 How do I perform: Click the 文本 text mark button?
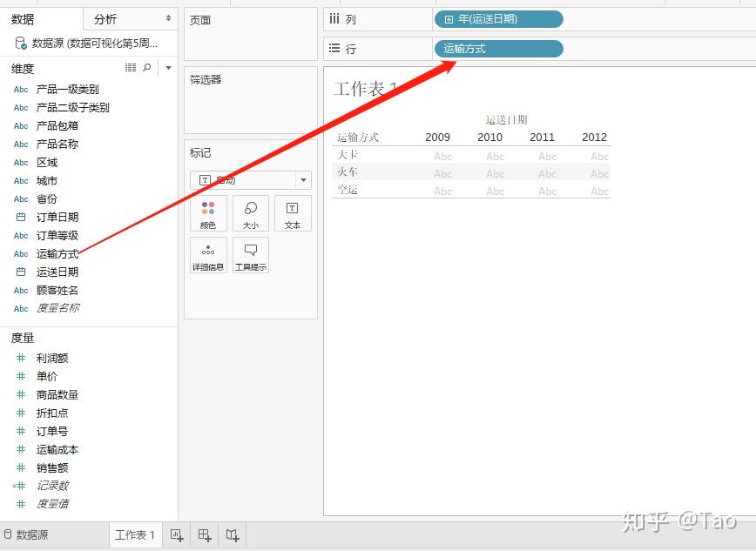(x=293, y=213)
